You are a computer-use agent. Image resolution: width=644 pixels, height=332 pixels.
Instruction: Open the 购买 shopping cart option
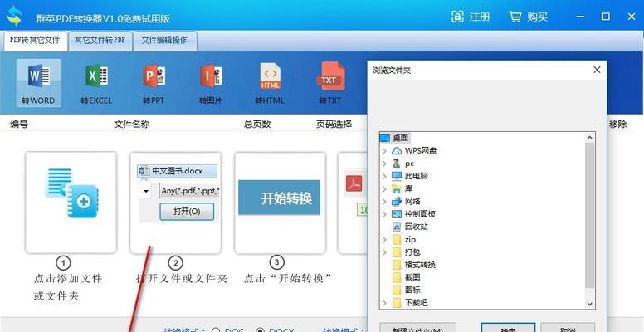[528, 17]
